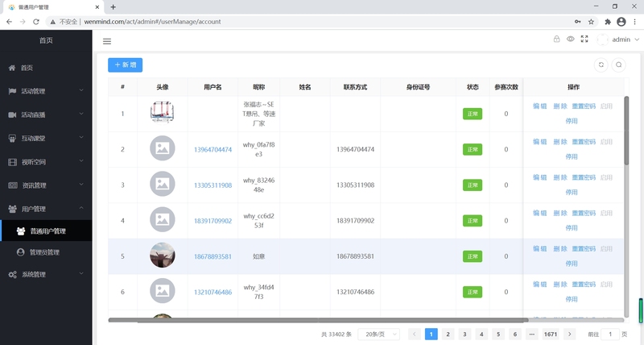Click 首页 sidebar menu item
Image resolution: width=644 pixels, height=345 pixels.
click(x=46, y=68)
